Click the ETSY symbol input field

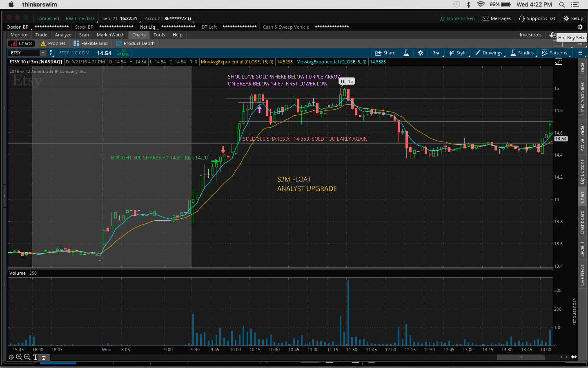point(24,53)
